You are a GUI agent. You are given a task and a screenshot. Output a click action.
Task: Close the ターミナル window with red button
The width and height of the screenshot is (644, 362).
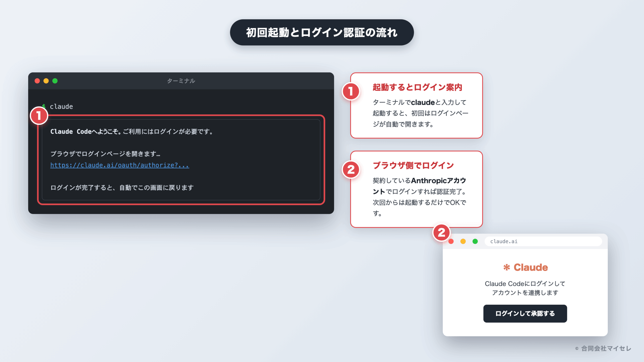37,81
